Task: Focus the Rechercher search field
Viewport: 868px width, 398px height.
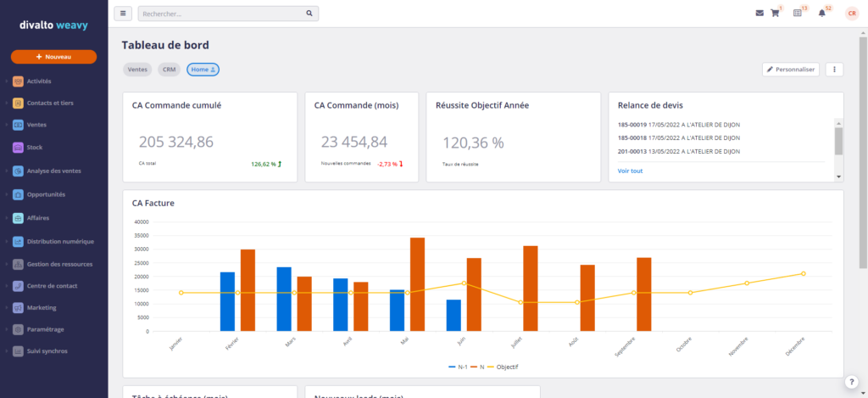Action: pyautogui.click(x=220, y=14)
